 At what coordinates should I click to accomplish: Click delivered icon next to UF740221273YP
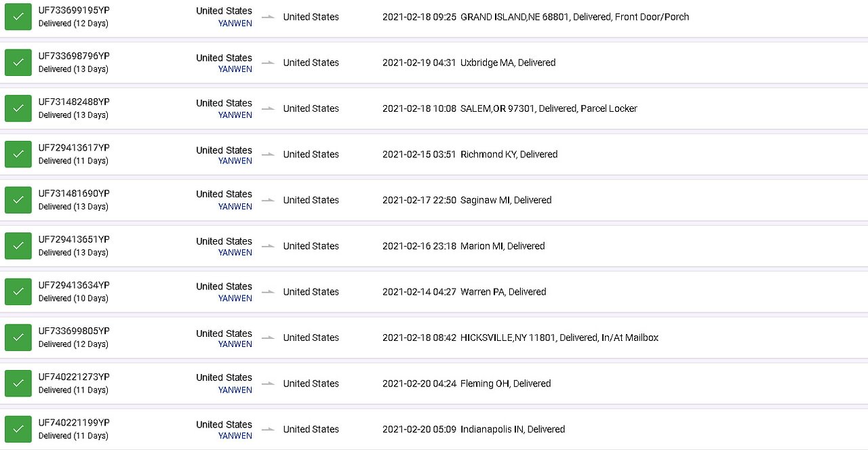[x=18, y=384]
